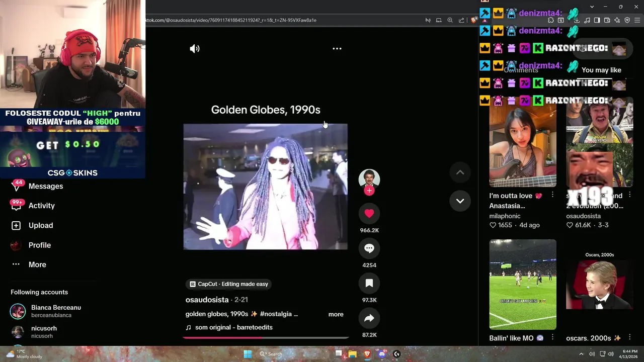Click the Messages inbox icon with badge
Screen dimensions: 644x362
[17, 186]
